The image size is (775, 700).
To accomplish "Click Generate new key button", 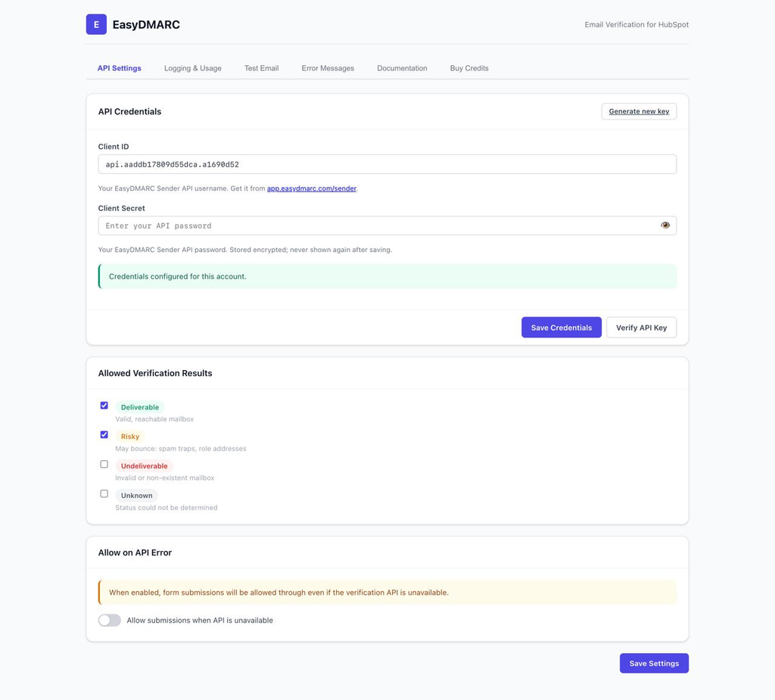I will click(x=639, y=111).
